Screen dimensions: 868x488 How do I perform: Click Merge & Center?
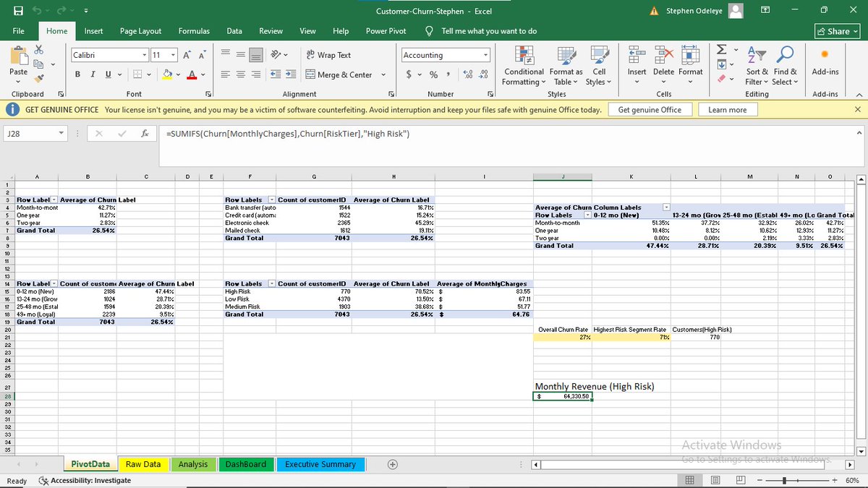click(339, 74)
